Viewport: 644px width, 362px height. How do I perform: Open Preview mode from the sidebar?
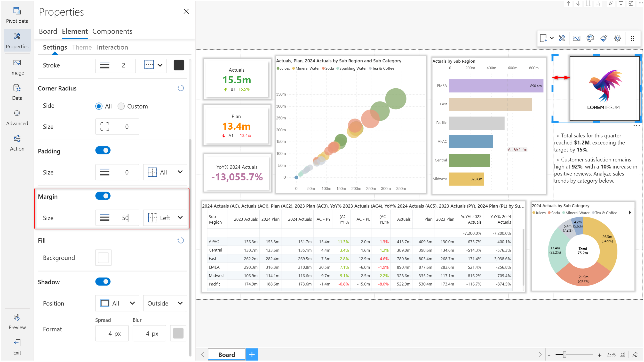[x=17, y=322]
